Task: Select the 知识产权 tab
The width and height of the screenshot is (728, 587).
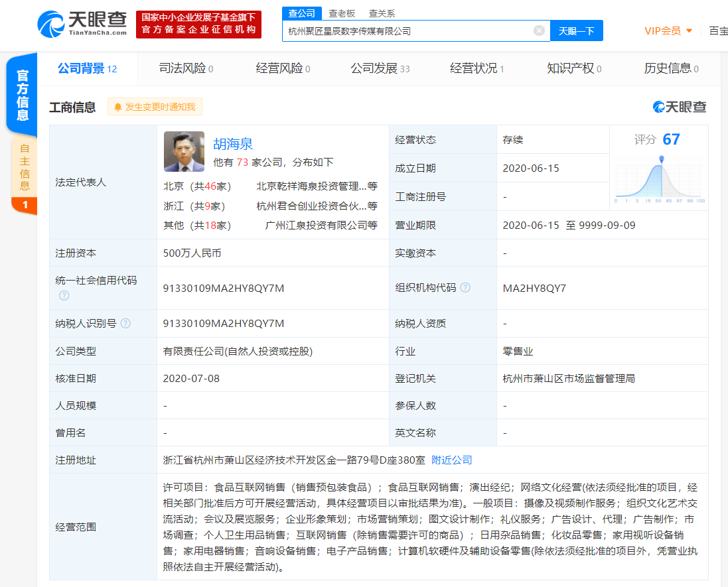Action: 574,68
